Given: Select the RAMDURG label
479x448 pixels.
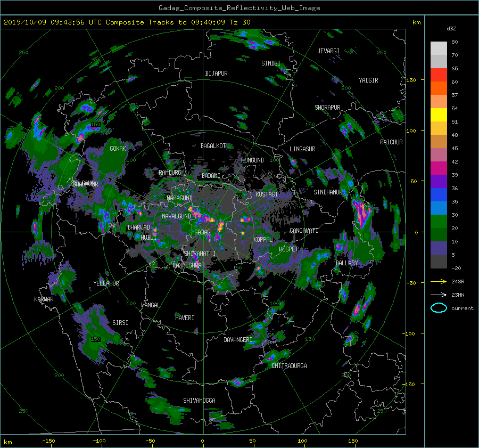Looking at the screenshot, I should [170, 173].
